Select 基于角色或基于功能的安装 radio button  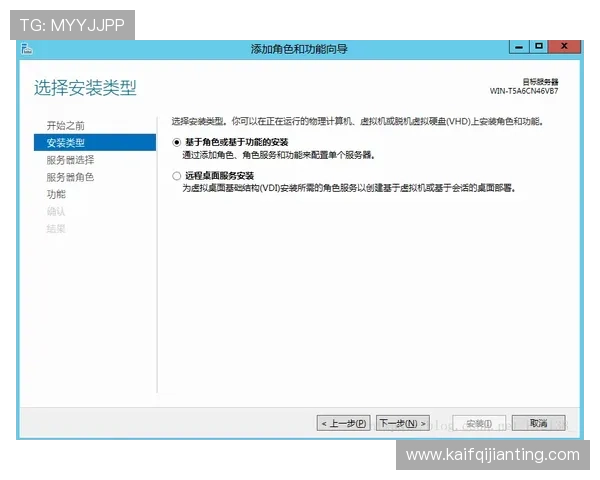(x=176, y=142)
